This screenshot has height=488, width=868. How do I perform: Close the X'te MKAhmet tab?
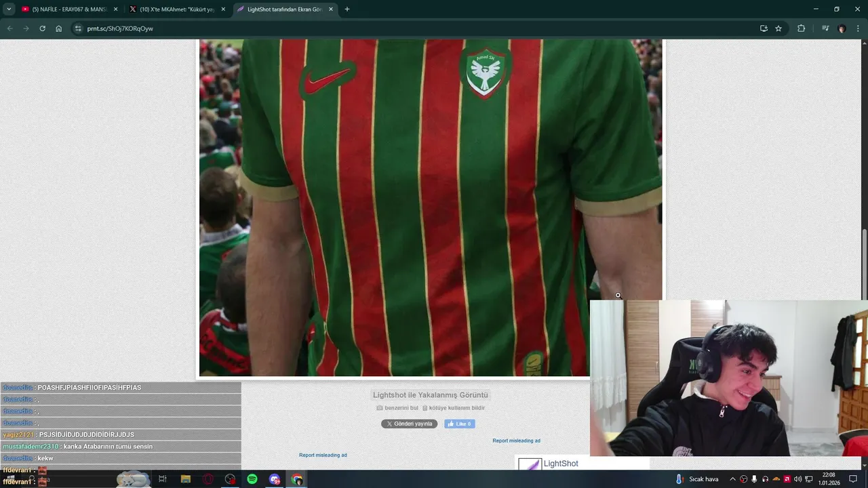223,9
